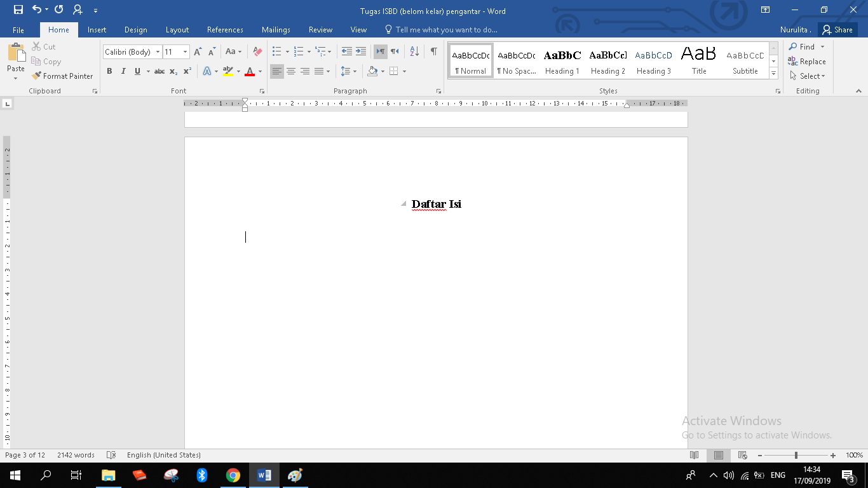The image size is (868, 488).
Task: Click the Format Painter brush icon
Action: click(36, 76)
